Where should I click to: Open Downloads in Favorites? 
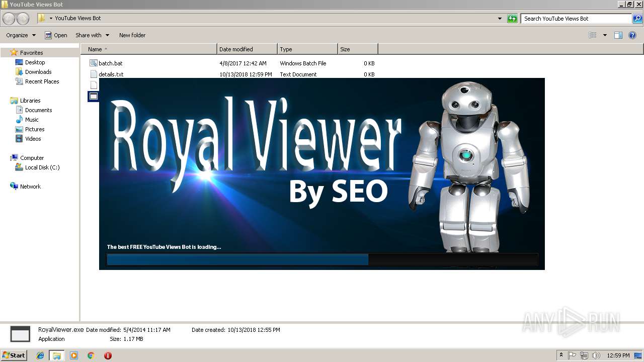tap(38, 72)
